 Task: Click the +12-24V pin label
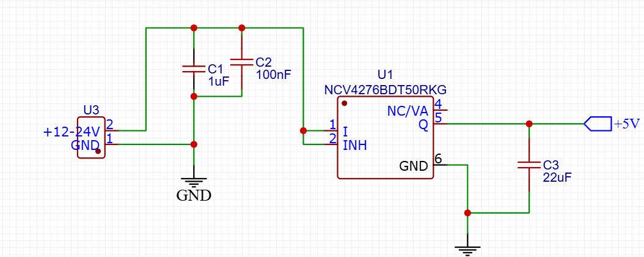[71, 132]
